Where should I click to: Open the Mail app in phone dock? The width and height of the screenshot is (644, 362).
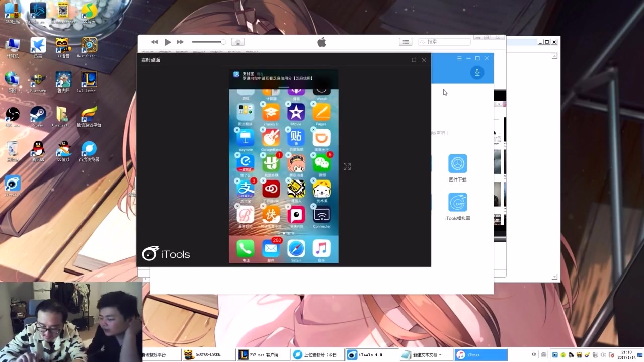[271, 248]
